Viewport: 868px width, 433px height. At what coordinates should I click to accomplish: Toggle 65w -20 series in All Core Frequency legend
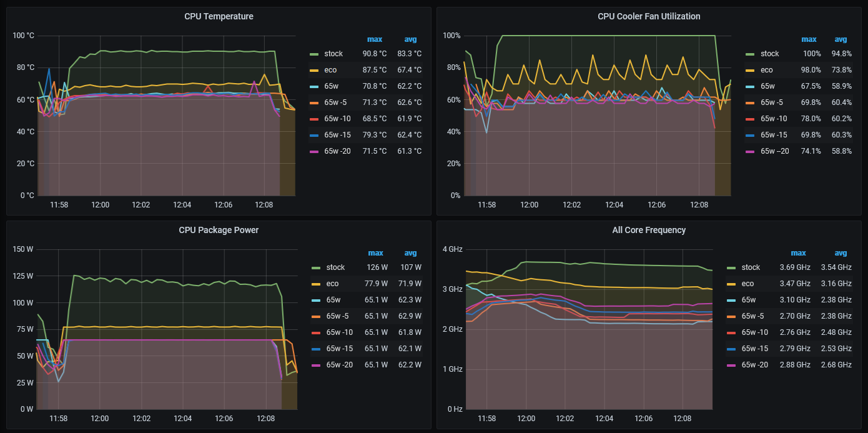click(x=754, y=365)
